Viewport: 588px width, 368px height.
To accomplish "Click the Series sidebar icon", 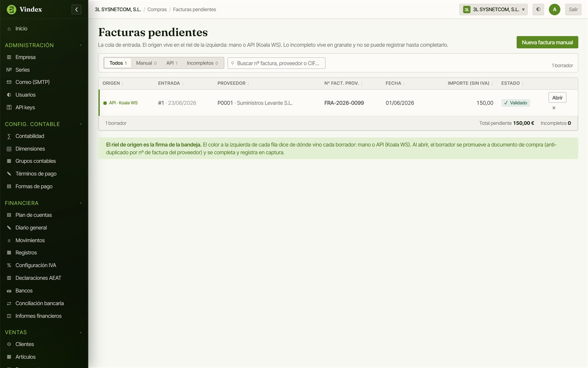I will click(x=9, y=70).
